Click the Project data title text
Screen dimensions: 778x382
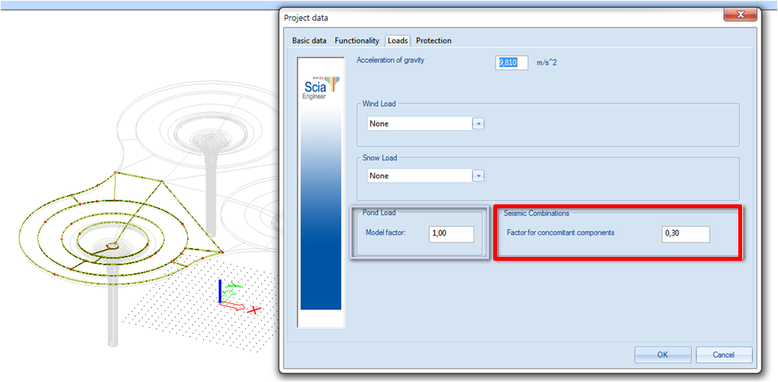[306, 18]
